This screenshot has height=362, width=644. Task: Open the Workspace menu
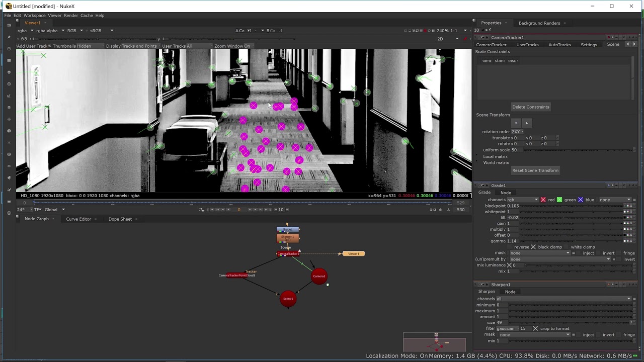pyautogui.click(x=34, y=16)
